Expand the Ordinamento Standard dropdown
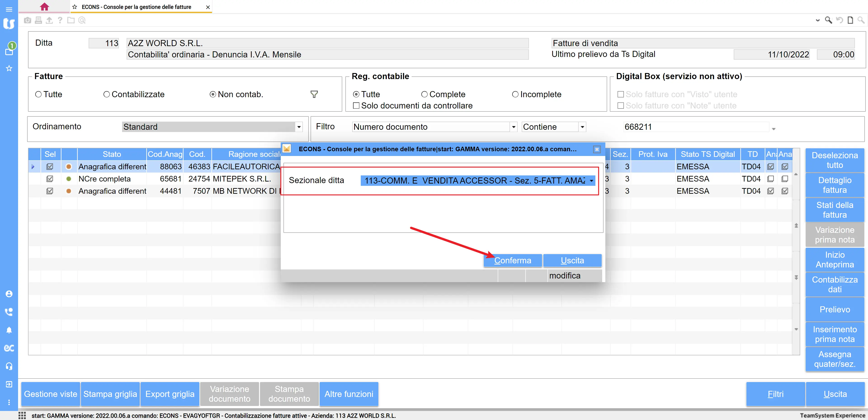The height and width of the screenshot is (420, 868). click(x=299, y=127)
